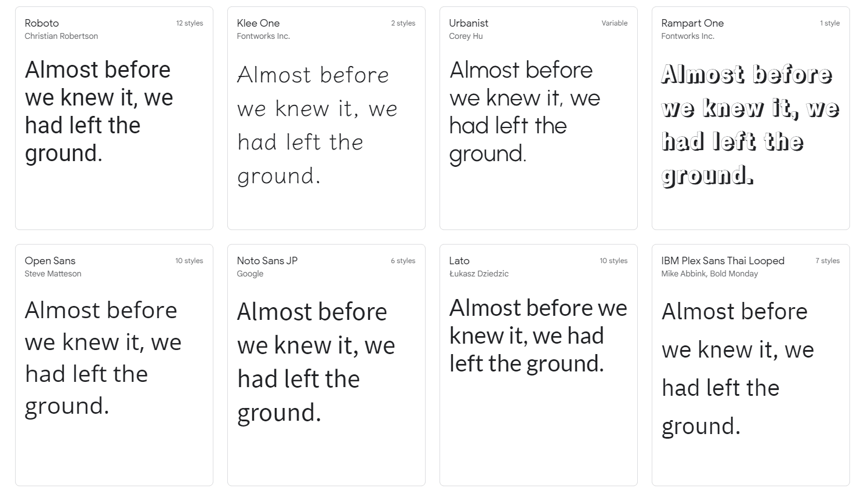Open the Urbanist font page
868x492 pixels.
(468, 23)
